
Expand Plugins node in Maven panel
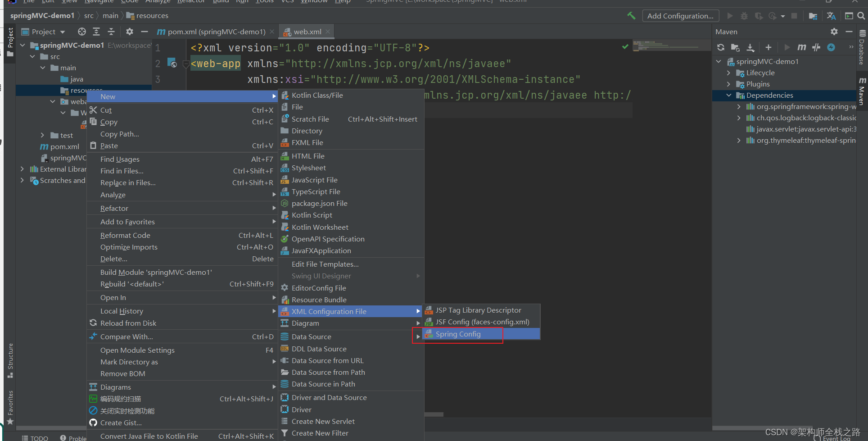click(x=729, y=84)
